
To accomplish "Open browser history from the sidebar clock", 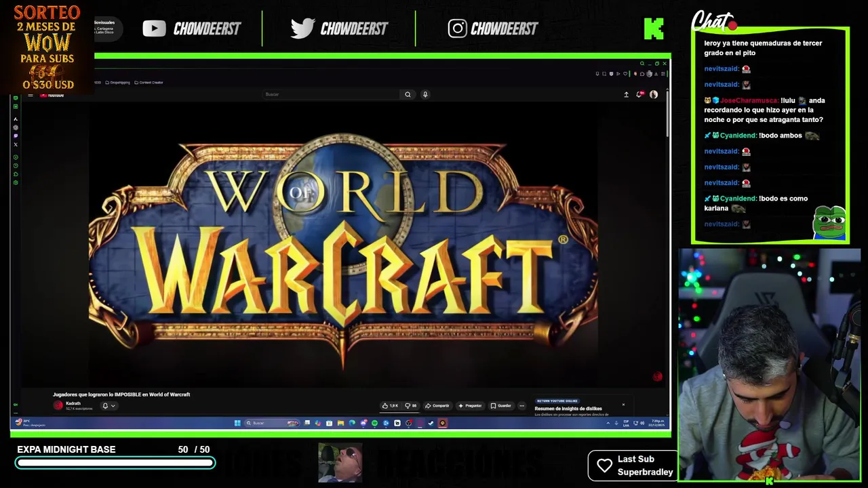I will tap(16, 165).
